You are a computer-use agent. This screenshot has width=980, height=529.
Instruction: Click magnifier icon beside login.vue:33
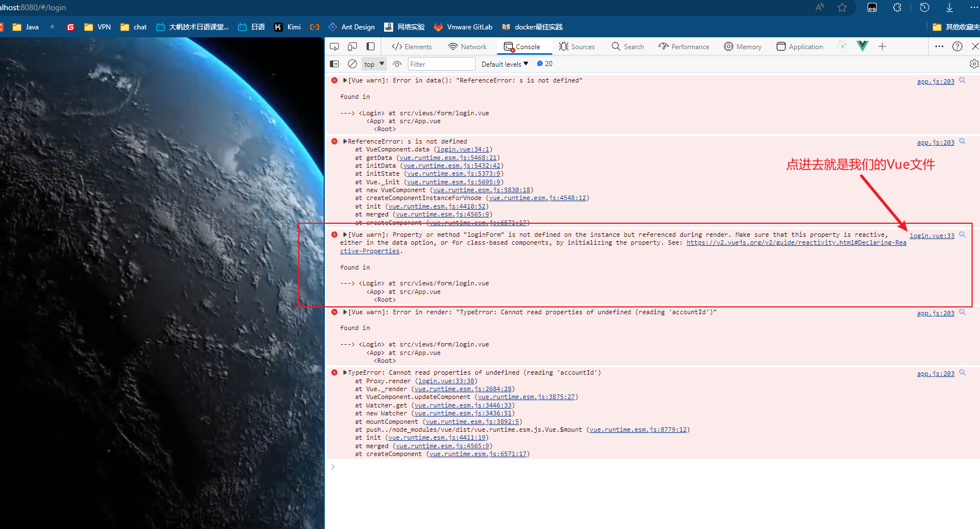[x=962, y=235]
